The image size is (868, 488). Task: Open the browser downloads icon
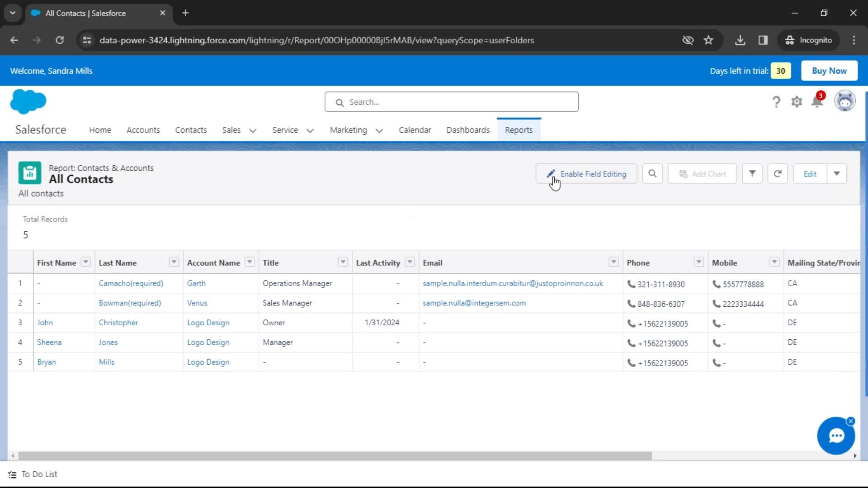pos(740,40)
